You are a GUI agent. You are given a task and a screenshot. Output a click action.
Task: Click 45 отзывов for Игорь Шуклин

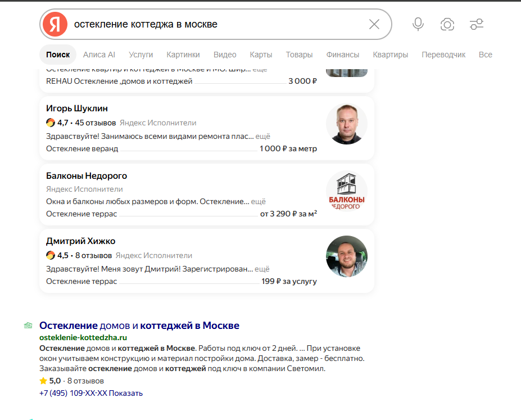96,123
